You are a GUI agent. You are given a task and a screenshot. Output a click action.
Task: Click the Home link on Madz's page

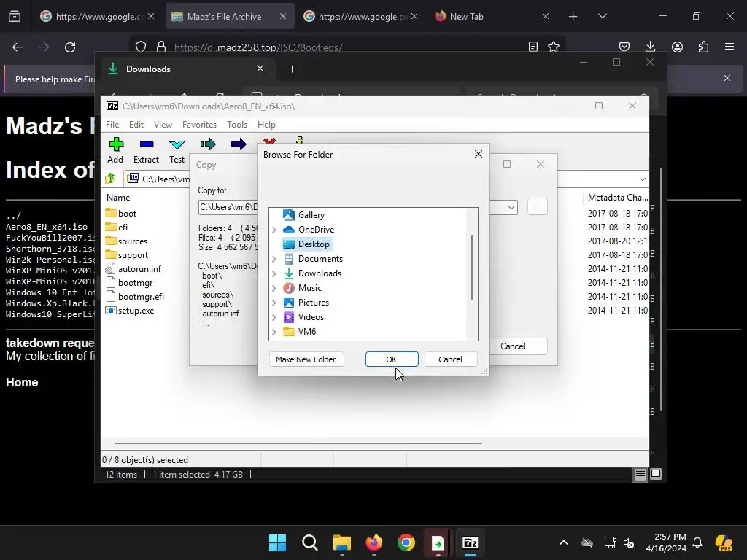(22, 382)
